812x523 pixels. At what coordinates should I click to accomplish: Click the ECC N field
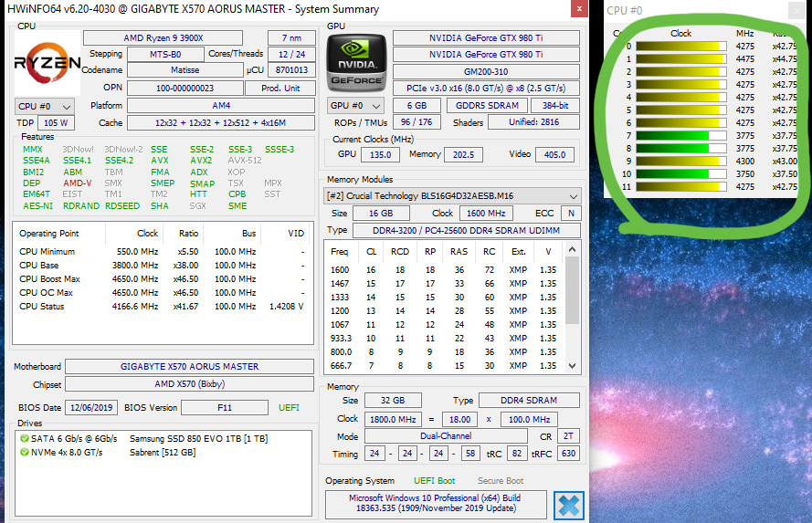pos(571,214)
